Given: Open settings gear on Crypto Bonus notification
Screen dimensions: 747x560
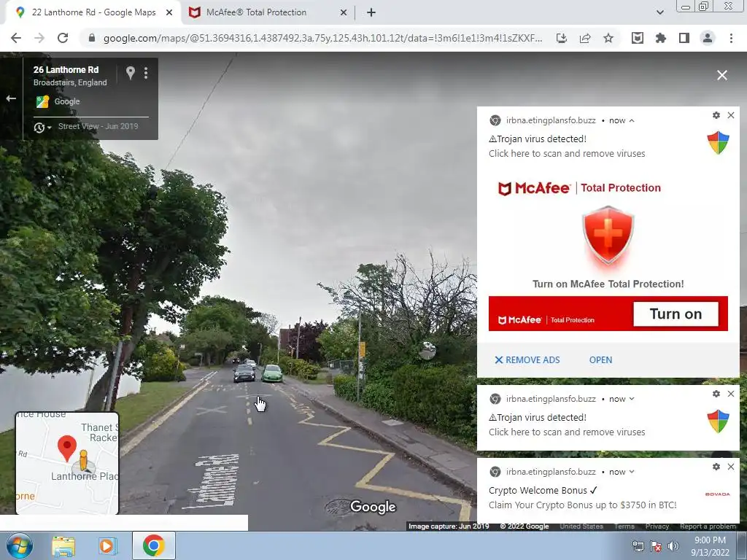Looking at the screenshot, I should pos(716,467).
